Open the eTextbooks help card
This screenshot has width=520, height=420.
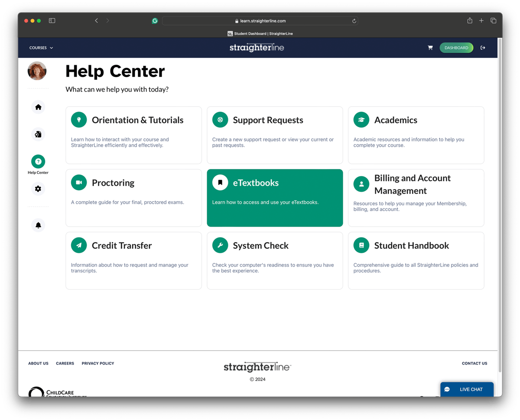pyautogui.click(x=275, y=198)
